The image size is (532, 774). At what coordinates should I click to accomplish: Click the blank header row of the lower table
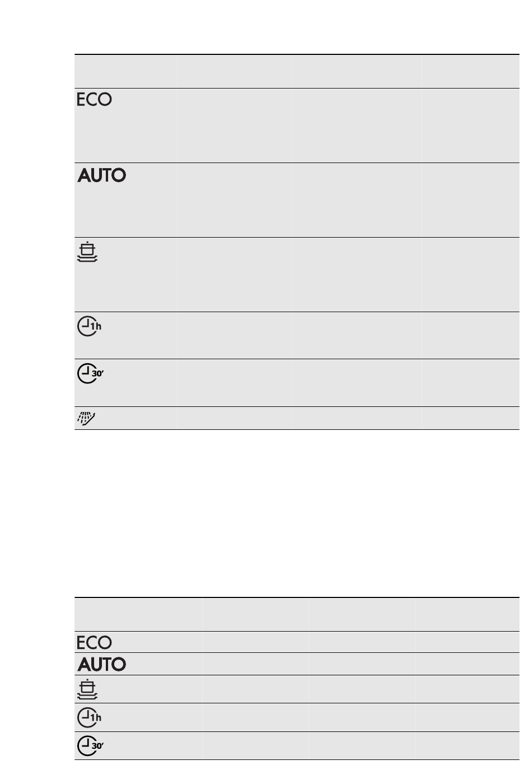(297, 614)
